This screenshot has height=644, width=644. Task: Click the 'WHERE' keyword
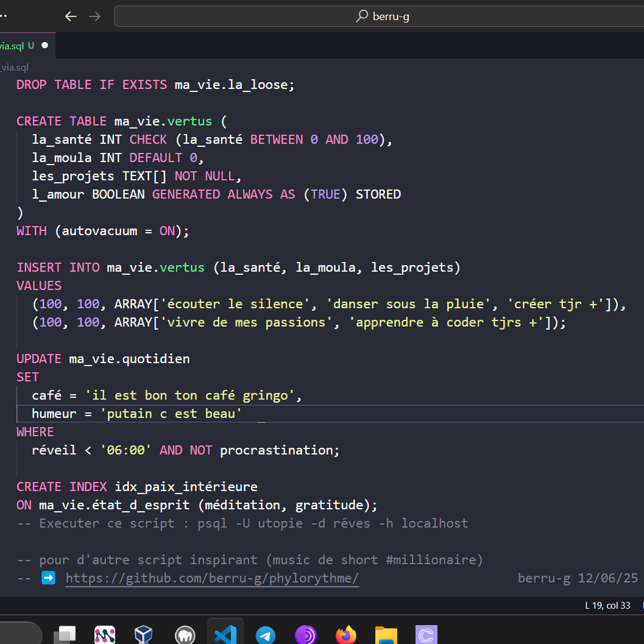35,432
